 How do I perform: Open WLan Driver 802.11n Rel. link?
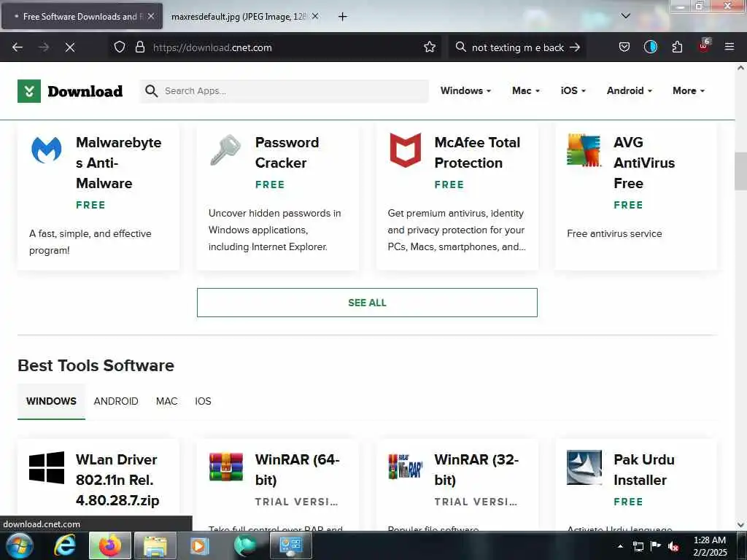(x=117, y=480)
